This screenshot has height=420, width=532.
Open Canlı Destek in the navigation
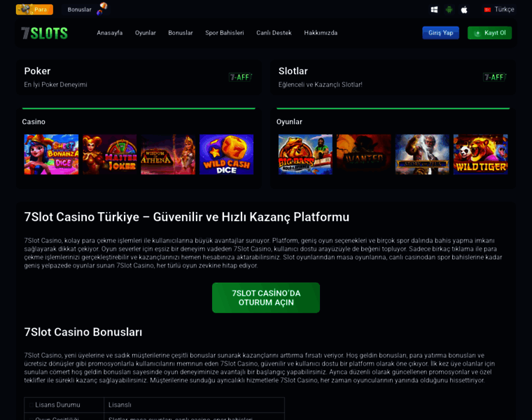coord(274,33)
